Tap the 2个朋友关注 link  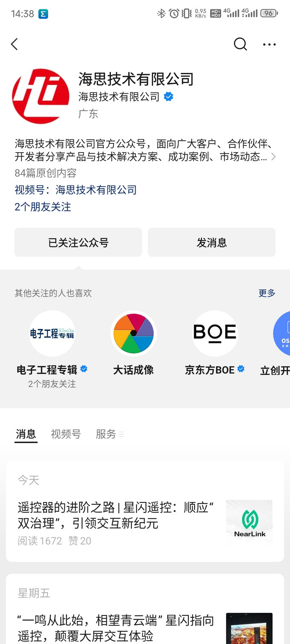pyautogui.click(x=43, y=207)
